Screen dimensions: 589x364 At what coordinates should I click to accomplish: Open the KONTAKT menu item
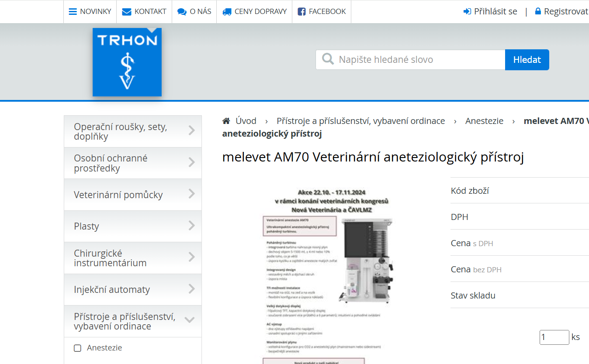pos(144,11)
